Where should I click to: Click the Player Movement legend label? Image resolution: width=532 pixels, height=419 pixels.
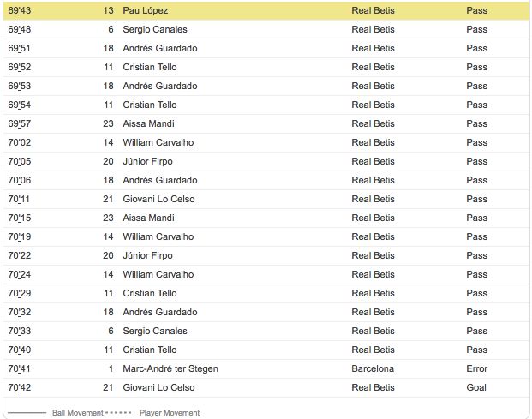(170, 413)
